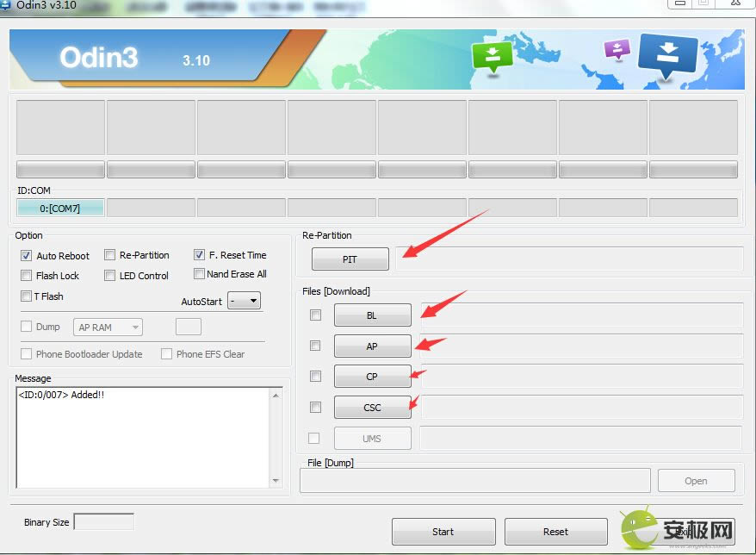
Task: Tick the checkbox beside CP button
Action: point(315,376)
